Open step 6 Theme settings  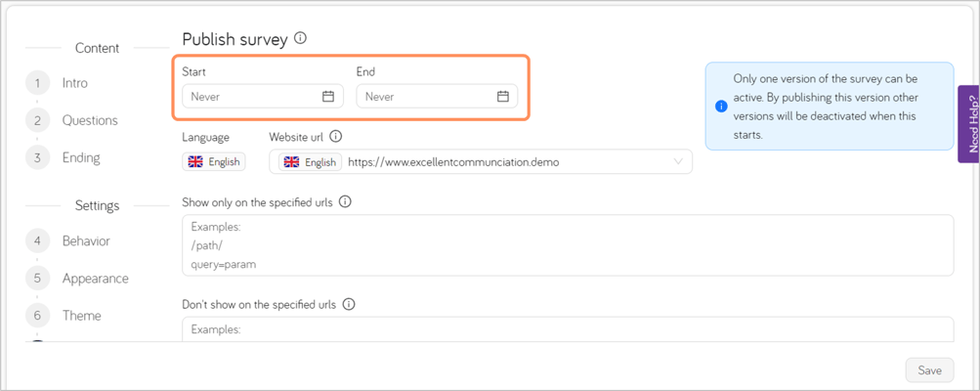tap(81, 316)
